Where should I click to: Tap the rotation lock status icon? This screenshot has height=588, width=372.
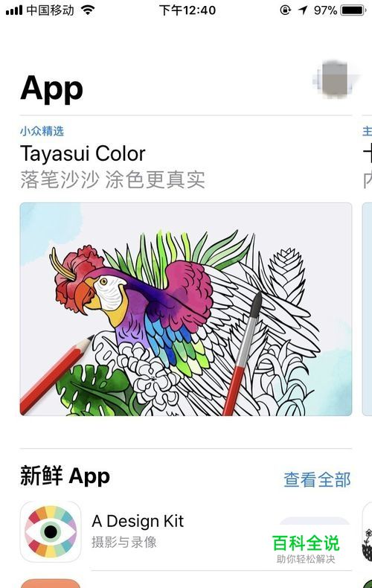pyautogui.click(x=286, y=10)
